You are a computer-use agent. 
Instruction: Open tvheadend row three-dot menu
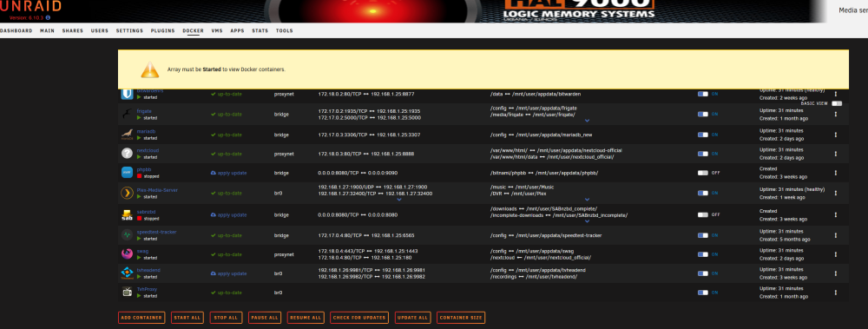click(836, 273)
